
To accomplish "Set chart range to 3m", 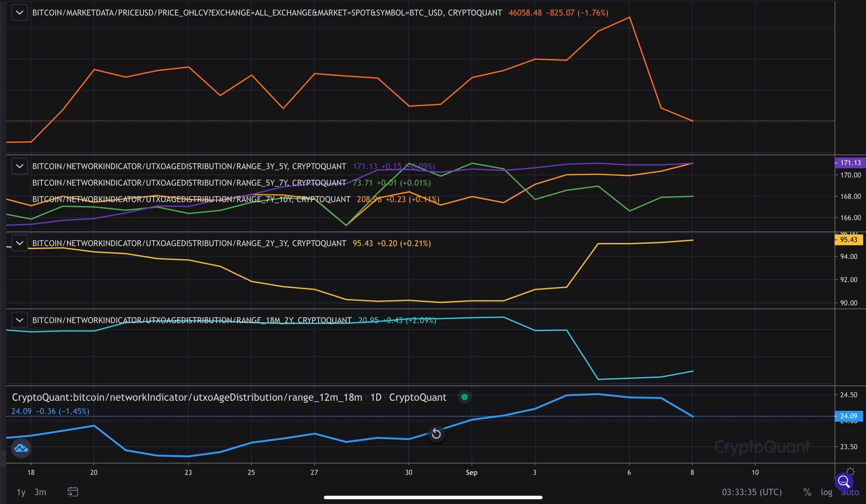I will click(x=40, y=492).
